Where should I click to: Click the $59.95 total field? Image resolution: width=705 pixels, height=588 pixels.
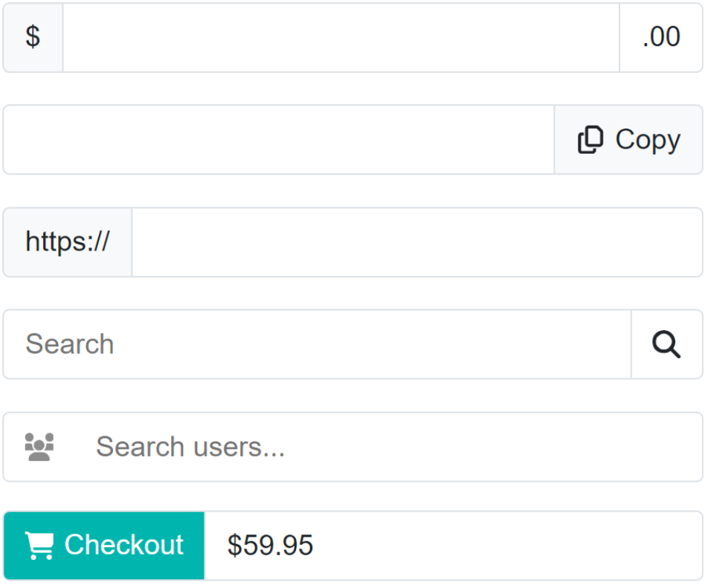tap(454, 545)
